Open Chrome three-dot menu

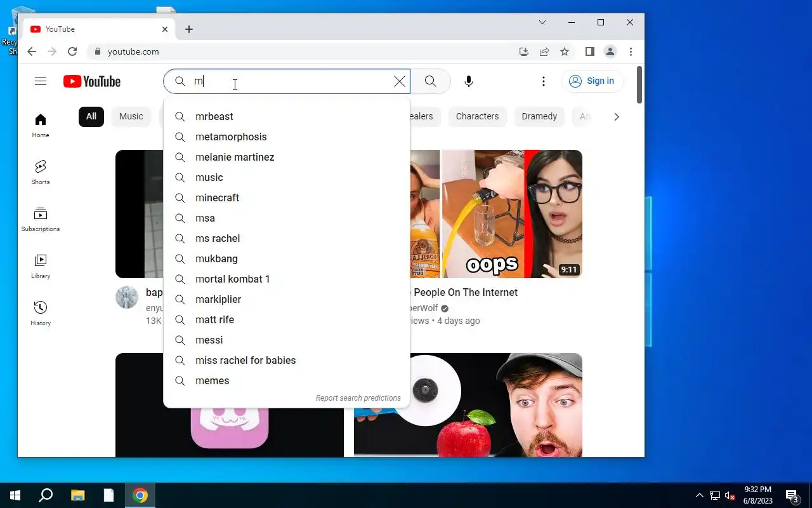click(x=631, y=51)
